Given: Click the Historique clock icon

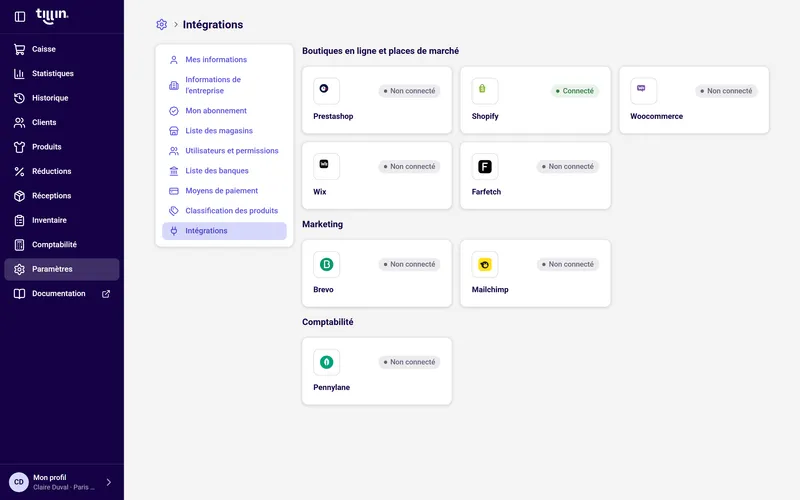Looking at the screenshot, I should (x=19, y=98).
